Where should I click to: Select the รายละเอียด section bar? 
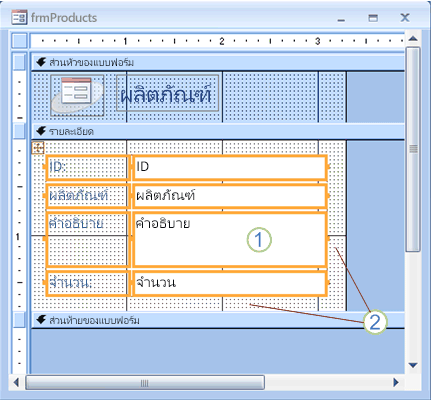(218, 131)
